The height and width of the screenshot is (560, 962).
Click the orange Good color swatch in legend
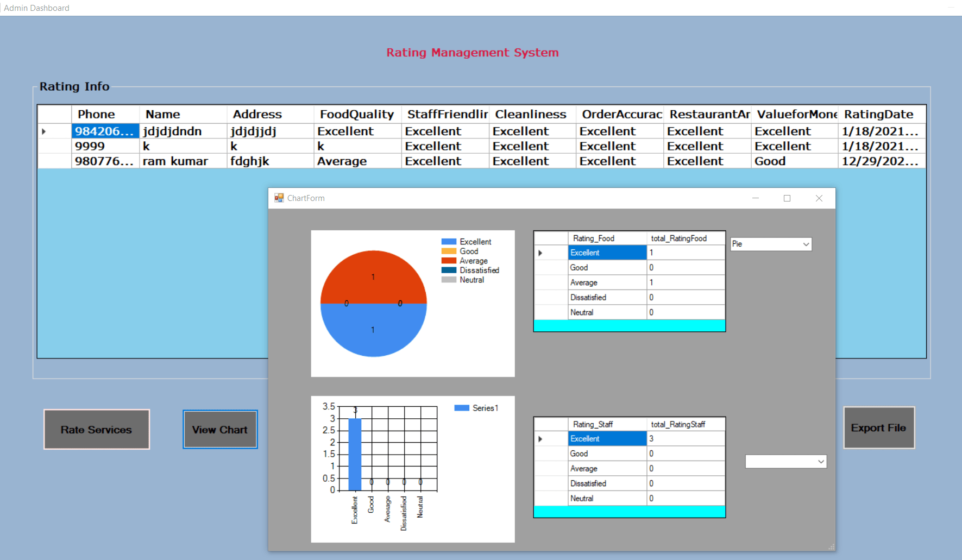(x=448, y=251)
